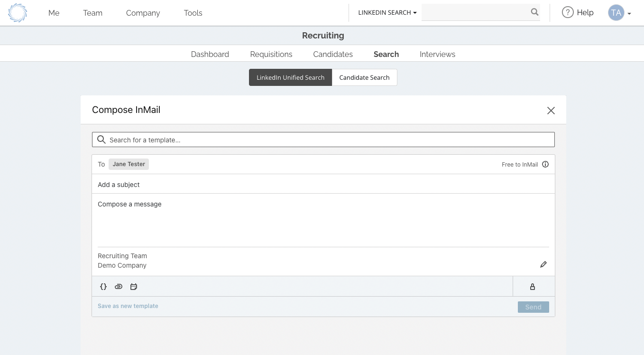Click the Demo Company signature line

pyautogui.click(x=122, y=265)
